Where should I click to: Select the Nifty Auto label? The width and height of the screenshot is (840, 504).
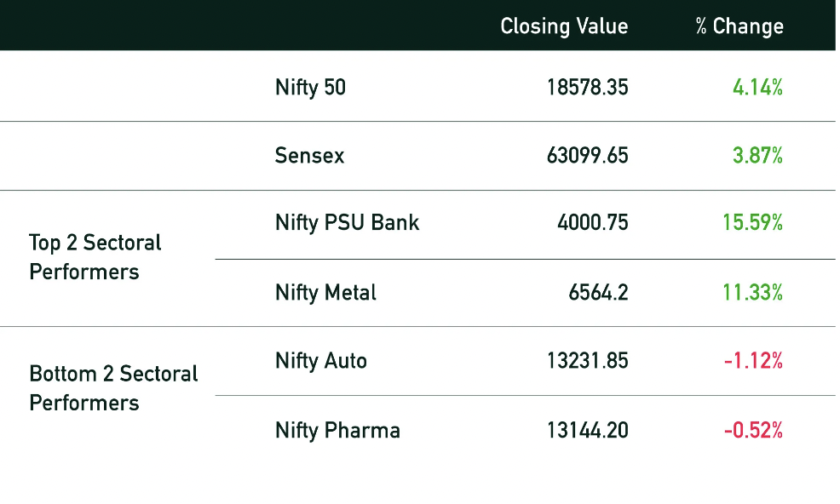click(x=320, y=361)
